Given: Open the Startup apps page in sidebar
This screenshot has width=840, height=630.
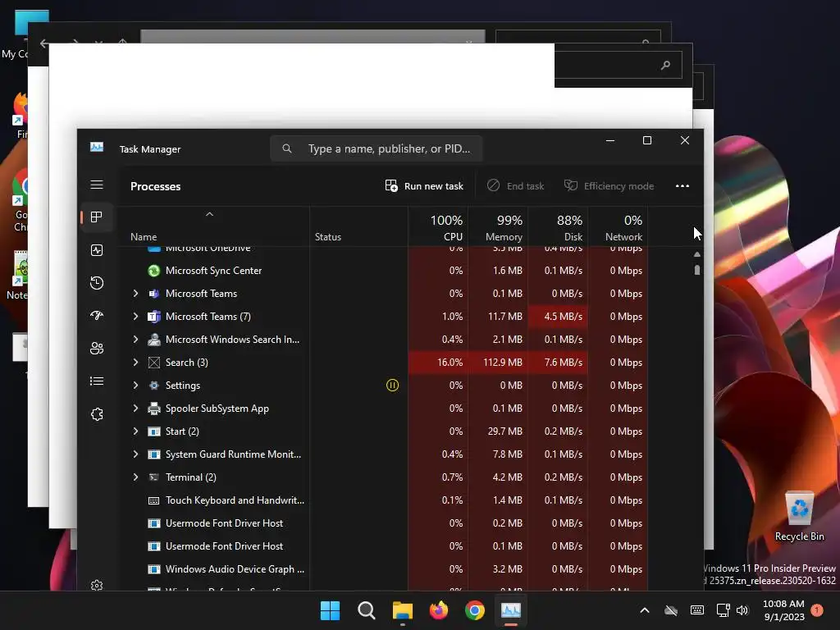Looking at the screenshot, I should (x=97, y=316).
